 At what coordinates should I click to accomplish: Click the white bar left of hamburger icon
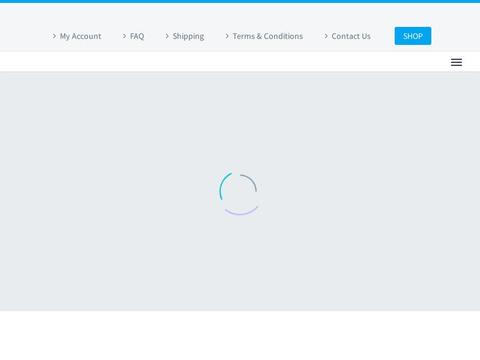pyautogui.click(x=223, y=62)
